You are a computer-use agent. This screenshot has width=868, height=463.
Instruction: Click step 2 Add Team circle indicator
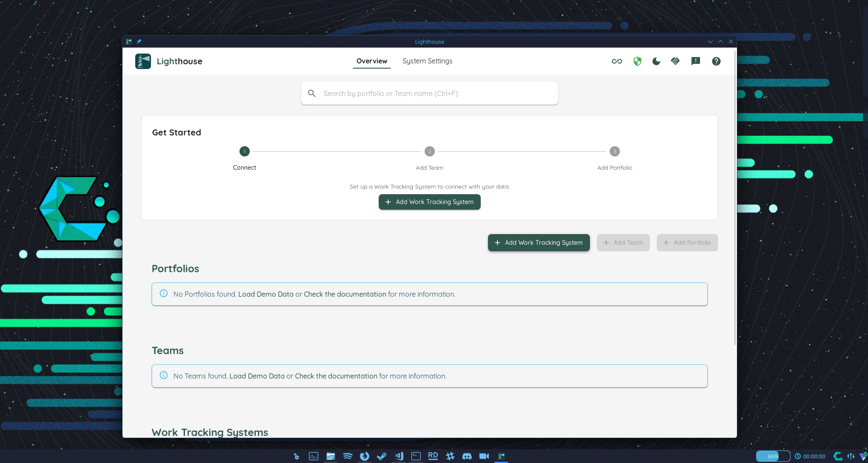pyautogui.click(x=429, y=151)
